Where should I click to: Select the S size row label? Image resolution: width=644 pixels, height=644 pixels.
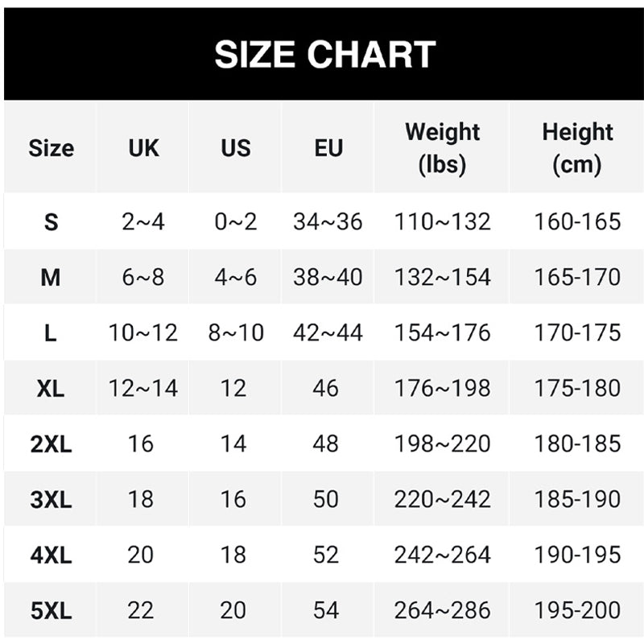coord(51,222)
